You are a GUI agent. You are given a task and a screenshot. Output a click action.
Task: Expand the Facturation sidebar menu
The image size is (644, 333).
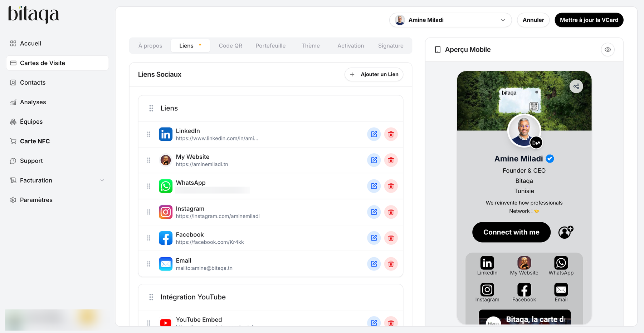(57, 180)
